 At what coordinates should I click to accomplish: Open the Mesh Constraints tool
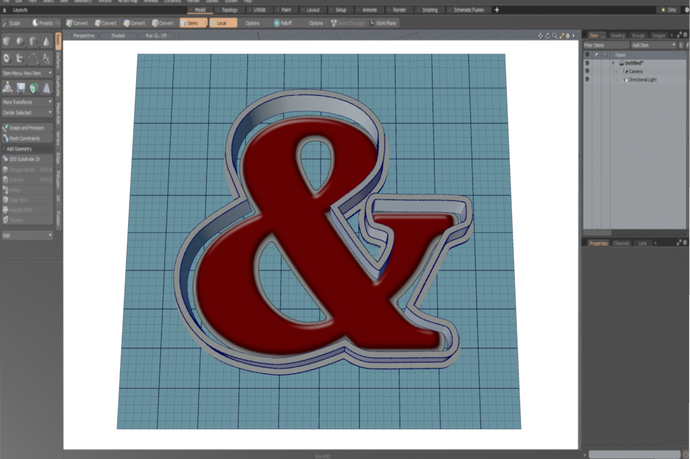[24, 138]
